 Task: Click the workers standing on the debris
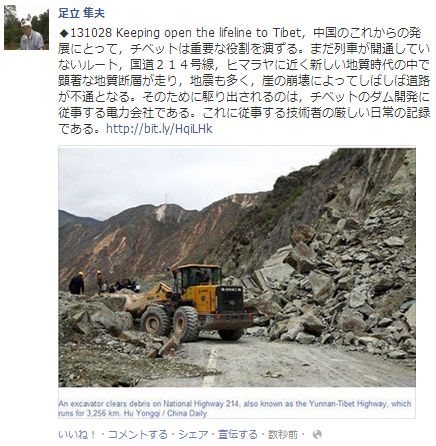coord(104,283)
